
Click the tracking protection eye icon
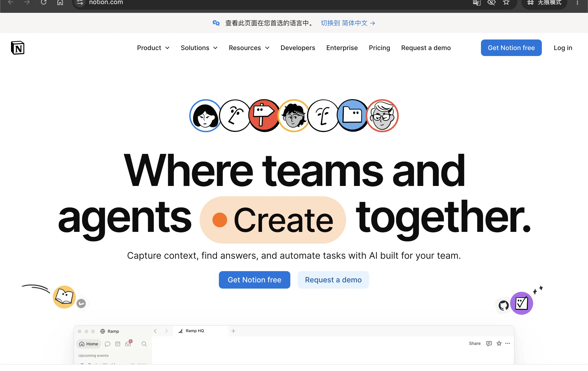pyautogui.click(x=491, y=3)
